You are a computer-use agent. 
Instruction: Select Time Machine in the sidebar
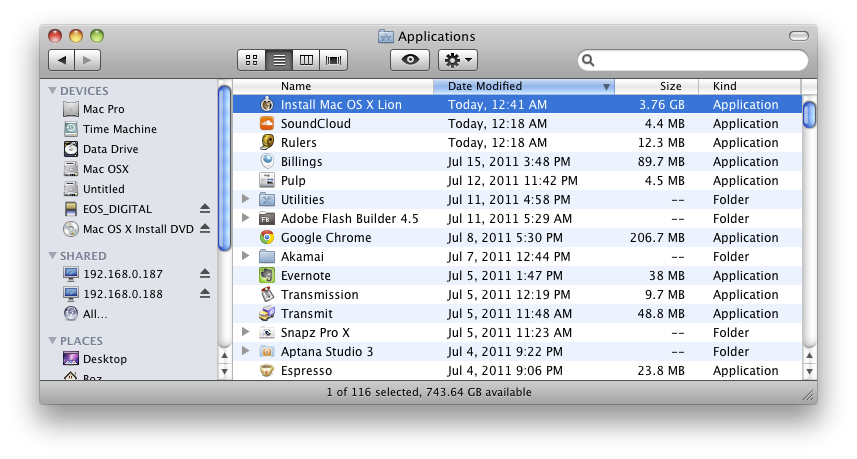[x=119, y=129]
